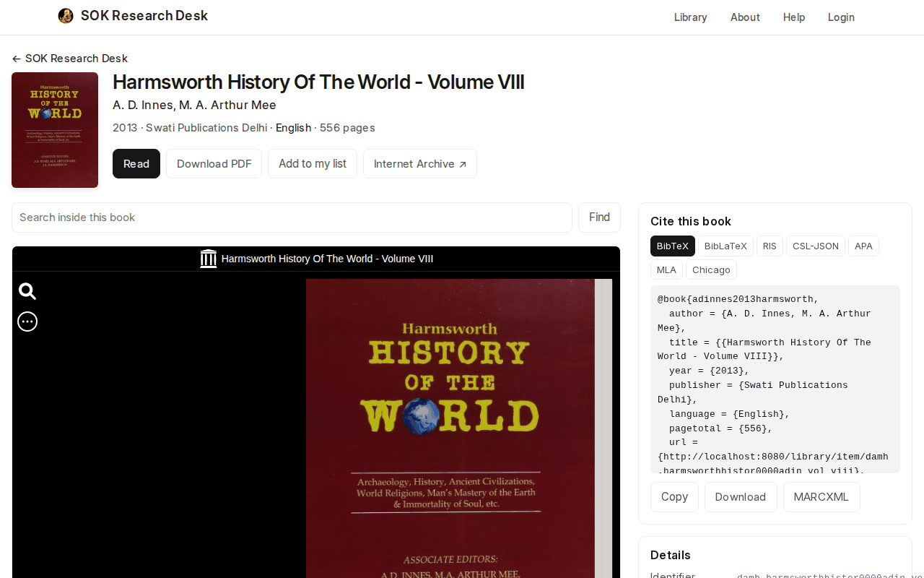Screen dimensions: 924x578
Task: Open the Help nav link
Action: point(794,17)
